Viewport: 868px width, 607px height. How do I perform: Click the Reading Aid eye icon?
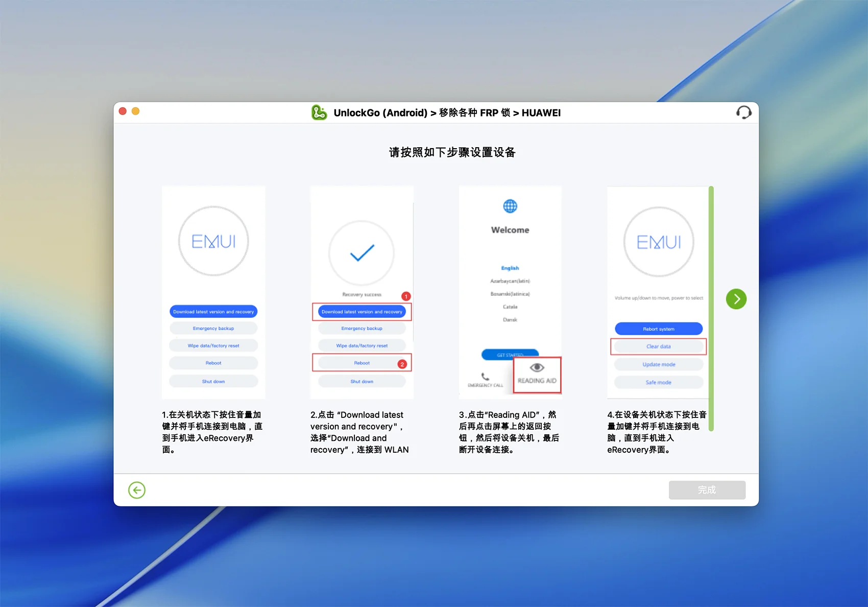[x=537, y=368]
